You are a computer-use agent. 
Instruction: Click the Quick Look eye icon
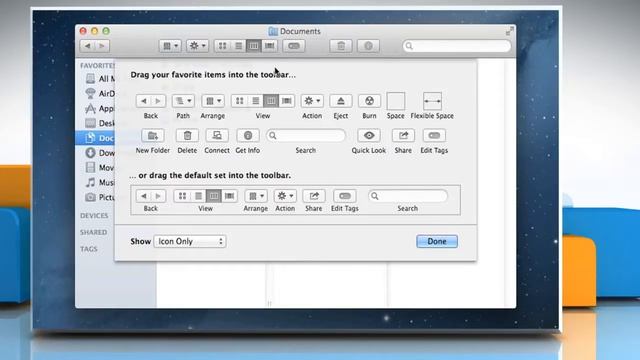click(369, 136)
